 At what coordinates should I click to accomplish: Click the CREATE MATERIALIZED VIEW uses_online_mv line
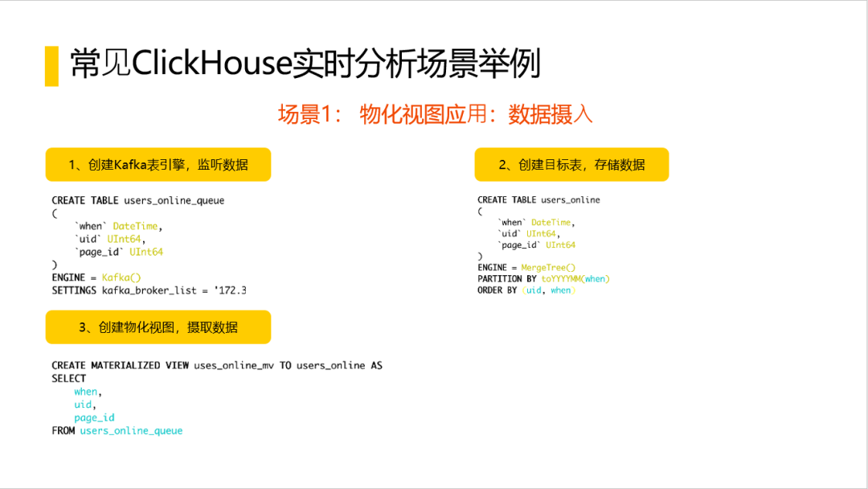pyautogui.click(x=217, y=365)
